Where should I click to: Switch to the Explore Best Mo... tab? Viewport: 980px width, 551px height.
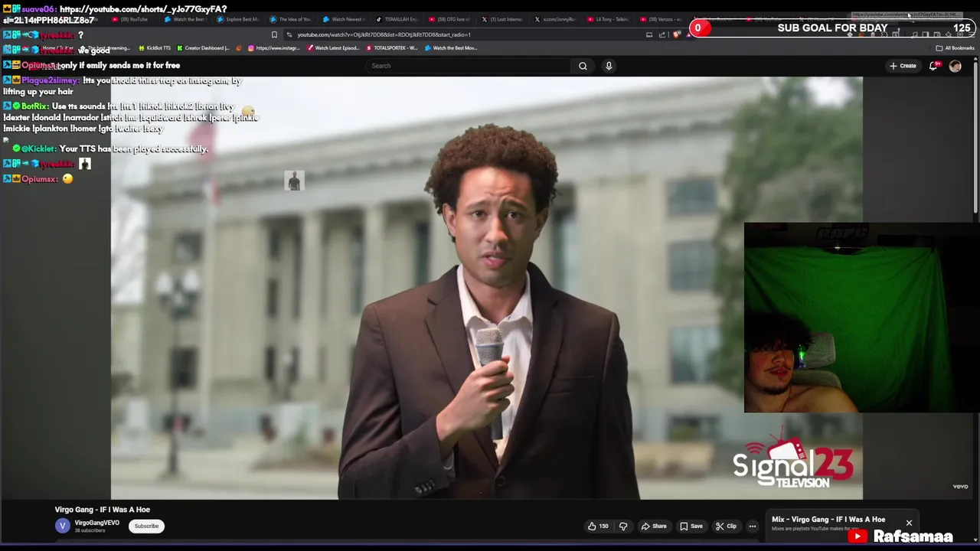coord(238,19)
